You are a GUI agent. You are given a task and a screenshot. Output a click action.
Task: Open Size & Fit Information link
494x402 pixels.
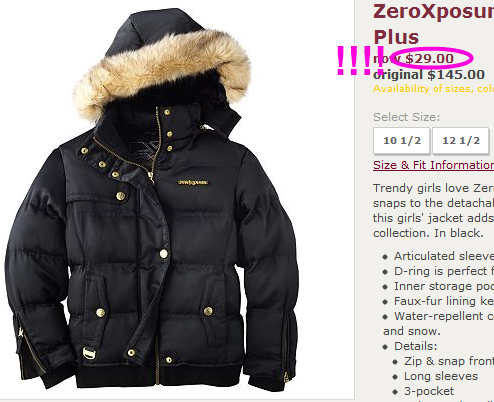point(433,165)
